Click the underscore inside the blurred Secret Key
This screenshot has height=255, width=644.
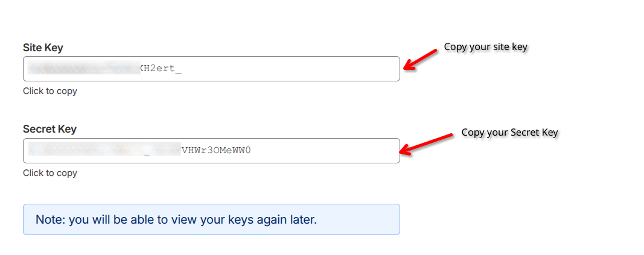147,154
